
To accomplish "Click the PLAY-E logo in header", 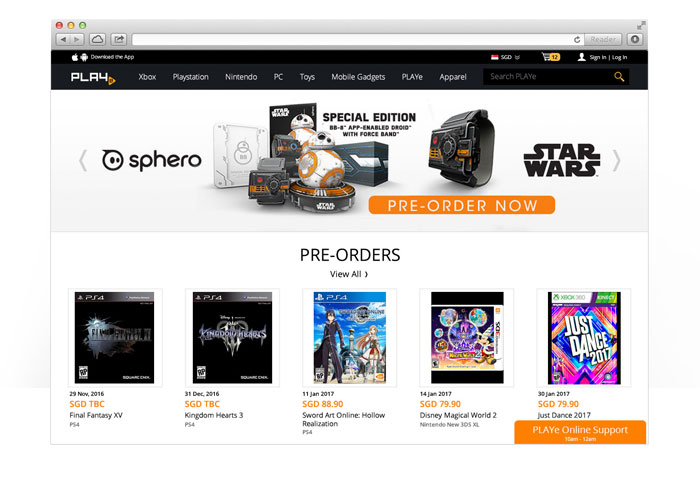I will pyautogui.click(x=93, y=78).
